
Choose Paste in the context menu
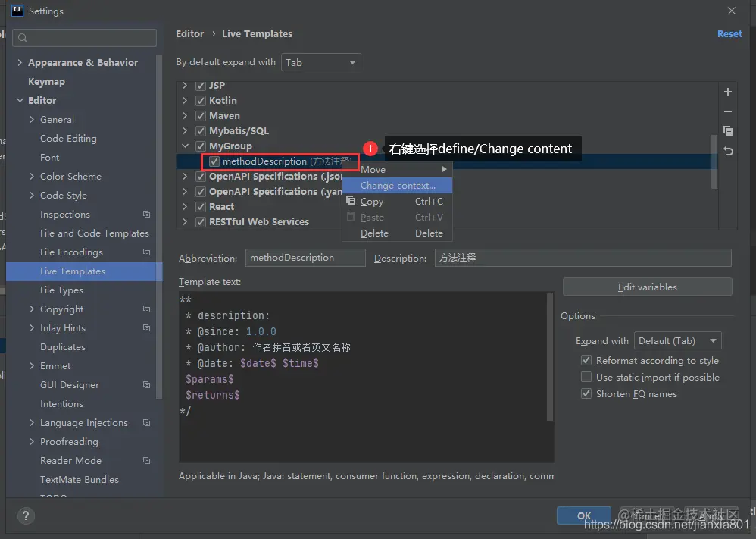pyautogui.click(x=397, y=217)
